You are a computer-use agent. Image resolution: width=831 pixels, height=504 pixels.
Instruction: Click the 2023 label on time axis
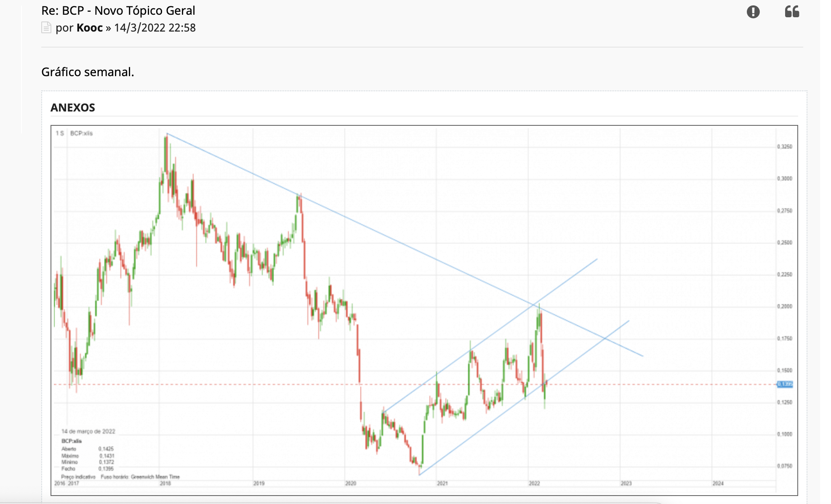tap(626, 483)
